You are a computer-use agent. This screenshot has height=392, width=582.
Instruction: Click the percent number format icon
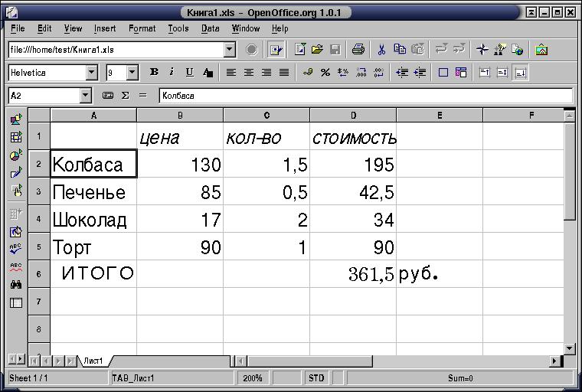[x=325, y=73]
